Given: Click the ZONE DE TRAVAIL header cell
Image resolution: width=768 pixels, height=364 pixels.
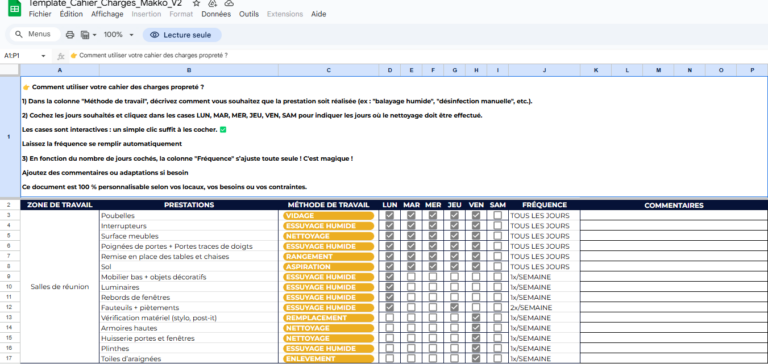Looking at the screenshot, I should [60, 205].
